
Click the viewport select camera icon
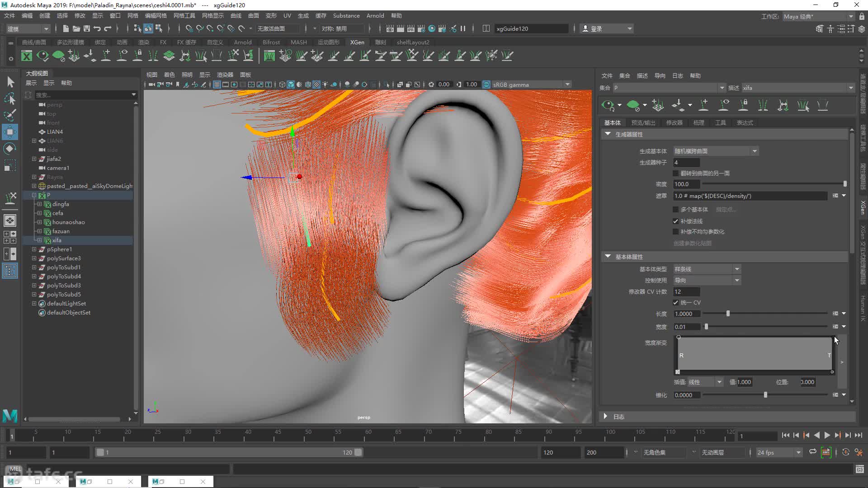(151, 84)
